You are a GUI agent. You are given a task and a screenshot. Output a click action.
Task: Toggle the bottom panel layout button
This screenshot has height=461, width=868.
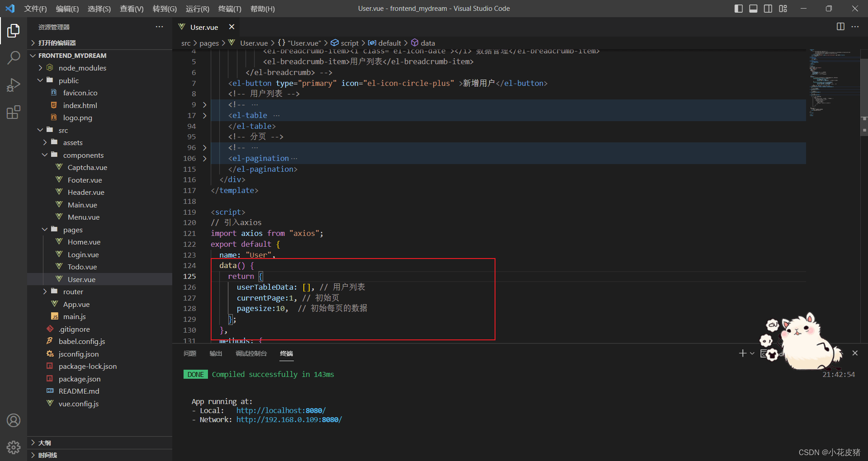753,9
